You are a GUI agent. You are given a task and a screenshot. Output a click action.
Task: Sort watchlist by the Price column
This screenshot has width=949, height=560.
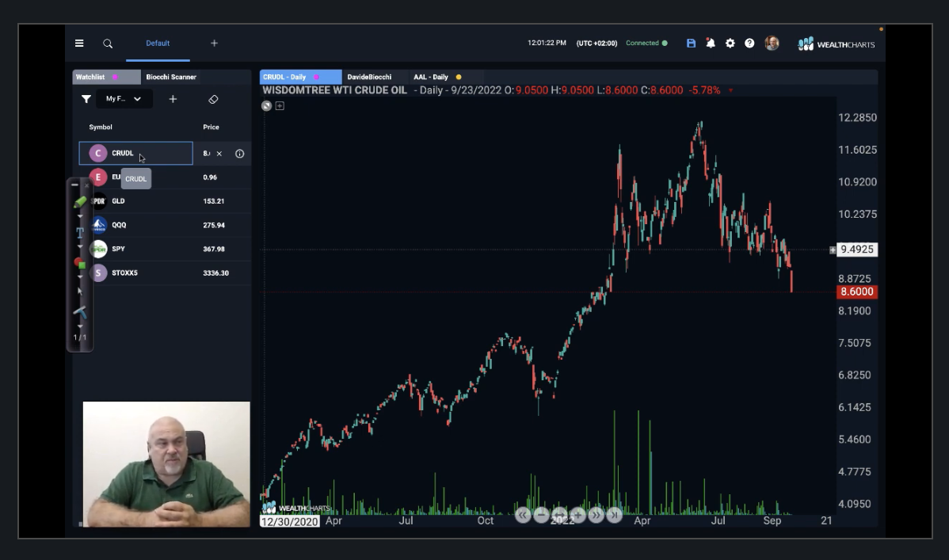coord(212,128)
